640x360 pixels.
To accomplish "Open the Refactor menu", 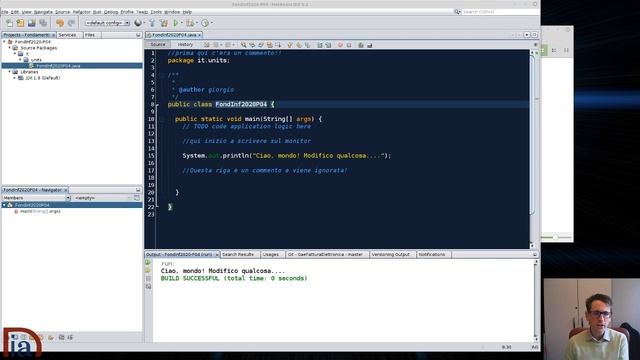I will pyautogui.click(x=81, y=12).
